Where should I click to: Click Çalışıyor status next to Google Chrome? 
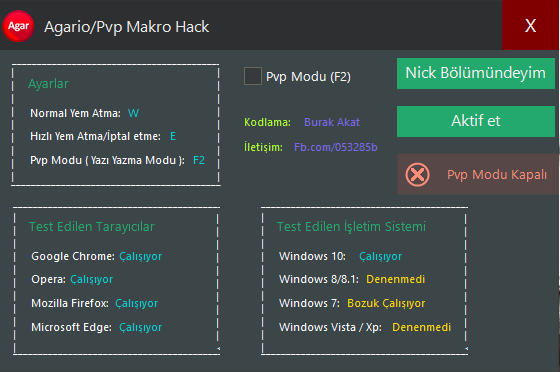coord(140,256)
